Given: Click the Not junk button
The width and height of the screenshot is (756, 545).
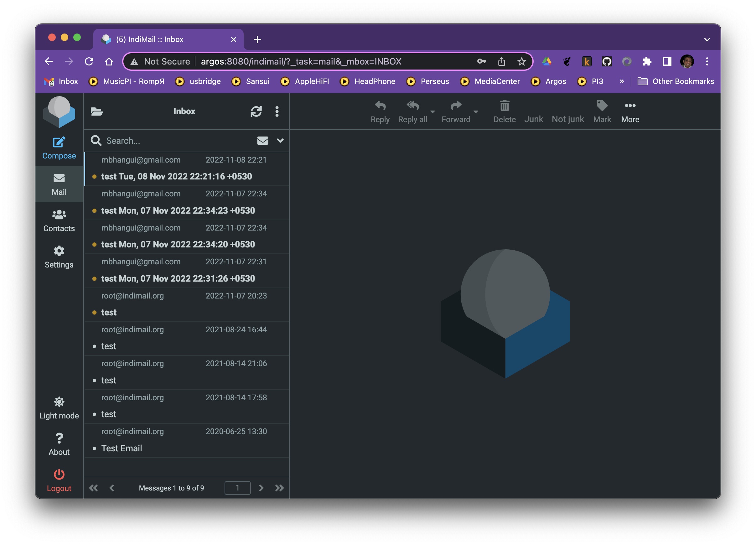Looking at the screenshot, I should tap(568, 119).
